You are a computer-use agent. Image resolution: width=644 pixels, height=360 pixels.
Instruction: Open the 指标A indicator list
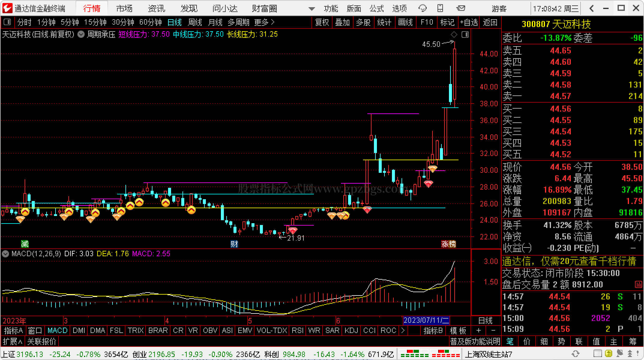(x=14, y=331)
